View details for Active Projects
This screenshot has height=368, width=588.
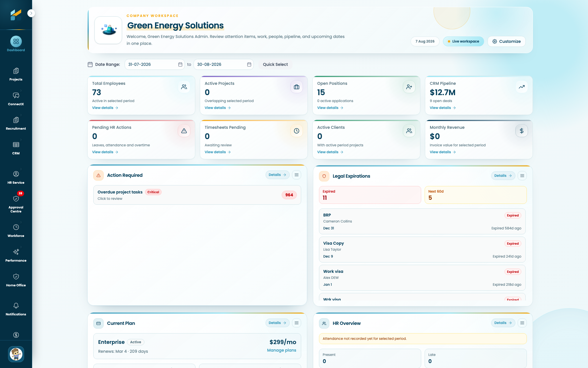(218, 108)
